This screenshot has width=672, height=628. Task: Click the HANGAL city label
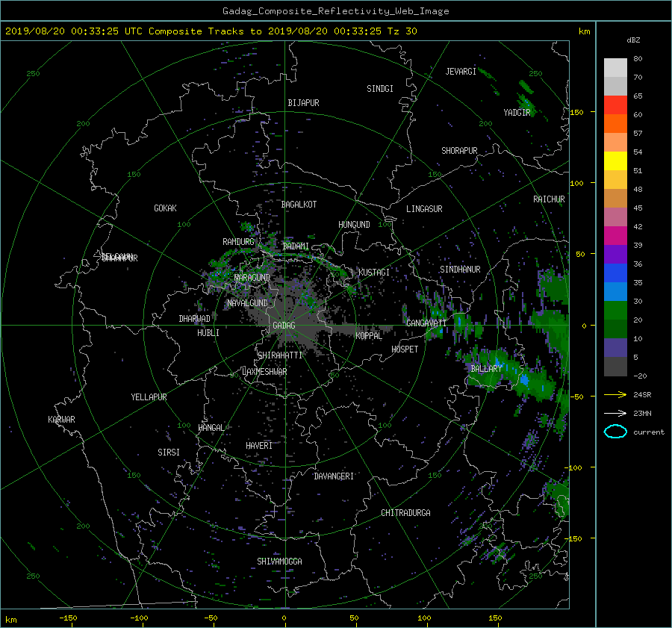tap(211, 428)
